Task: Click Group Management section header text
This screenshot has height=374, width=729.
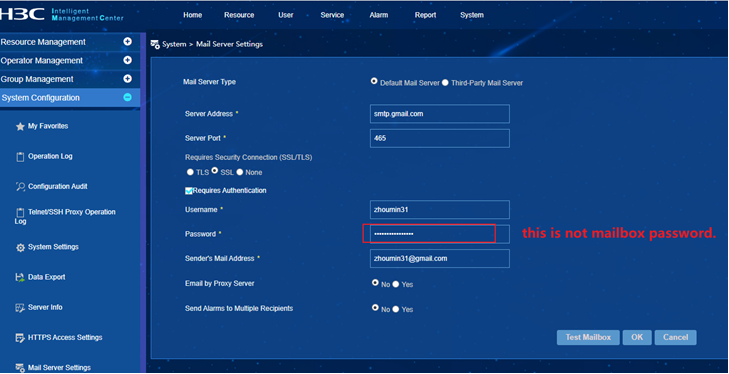Action: [37, 79]
